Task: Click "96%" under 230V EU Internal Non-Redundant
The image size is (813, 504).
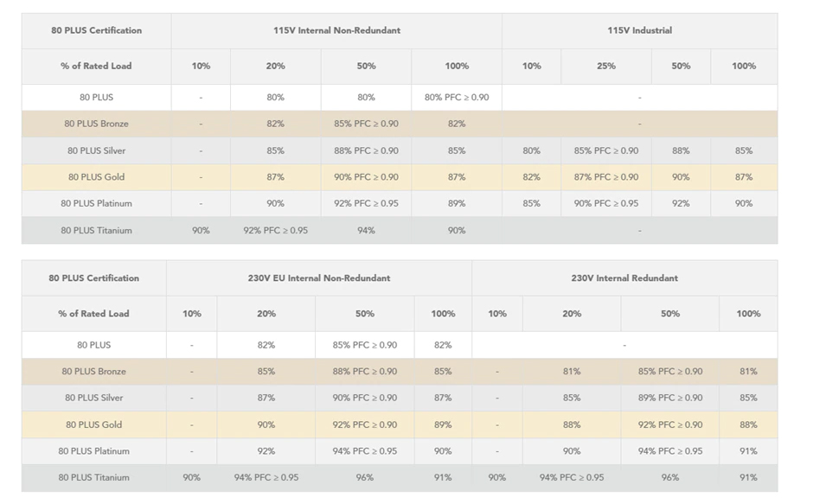Action: [x=365, y=477]
